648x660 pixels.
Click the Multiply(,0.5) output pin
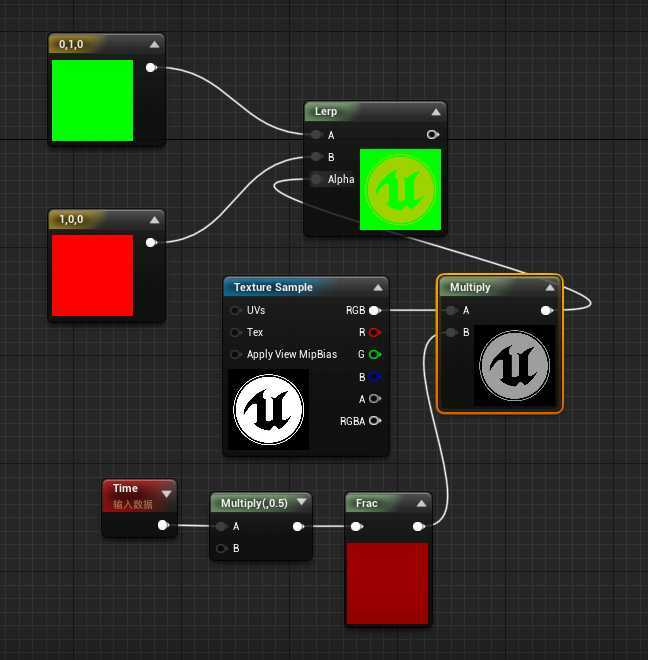[x=298, y=526]
